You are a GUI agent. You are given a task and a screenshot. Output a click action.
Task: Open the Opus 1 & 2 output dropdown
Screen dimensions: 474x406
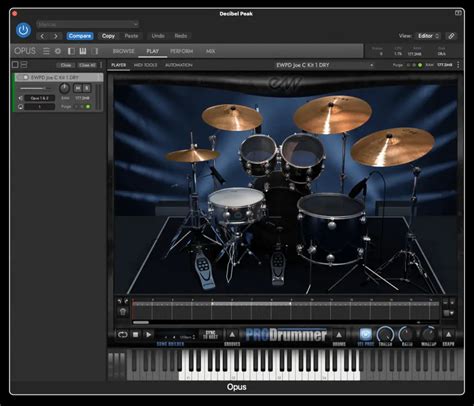point(40,98)
